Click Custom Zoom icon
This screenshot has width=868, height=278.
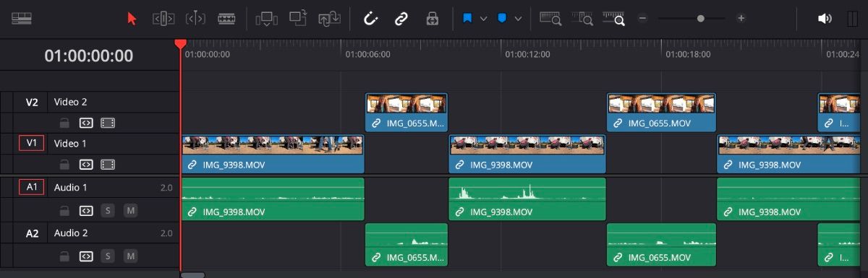pyautogui.click(x=614, y=19)
